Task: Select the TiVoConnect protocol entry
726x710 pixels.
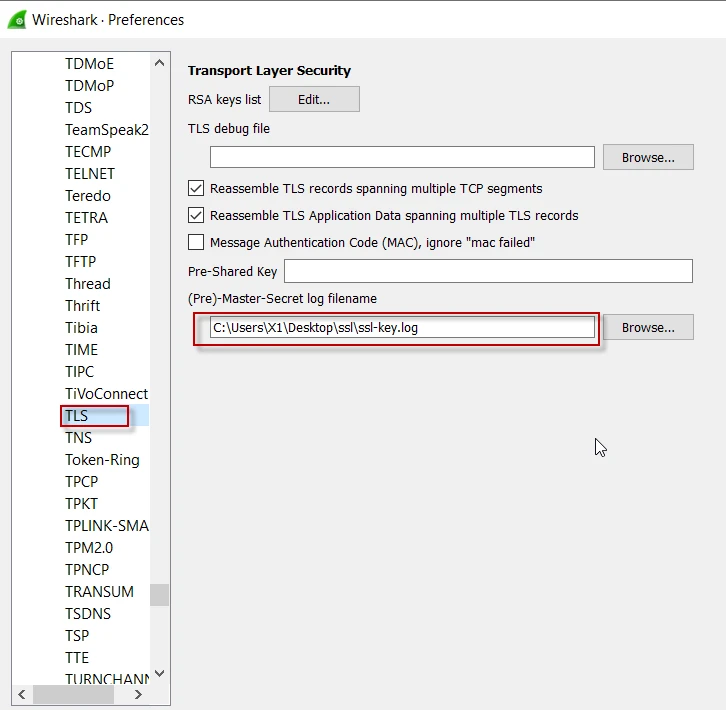Action: pyautogui.click(x=106, y=394)
